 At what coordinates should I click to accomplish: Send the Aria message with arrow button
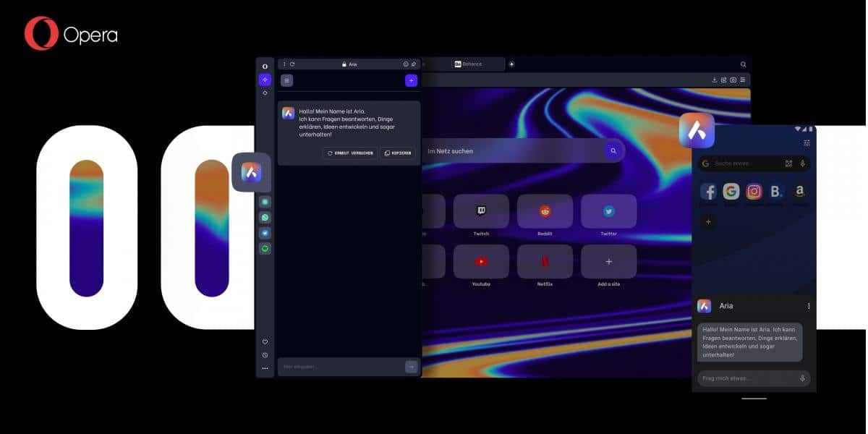coord(411,367)
